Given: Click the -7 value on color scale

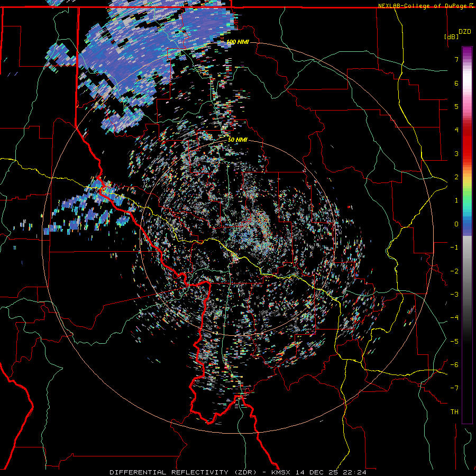Looking at the screenshot, I should (x=454, y=388).
